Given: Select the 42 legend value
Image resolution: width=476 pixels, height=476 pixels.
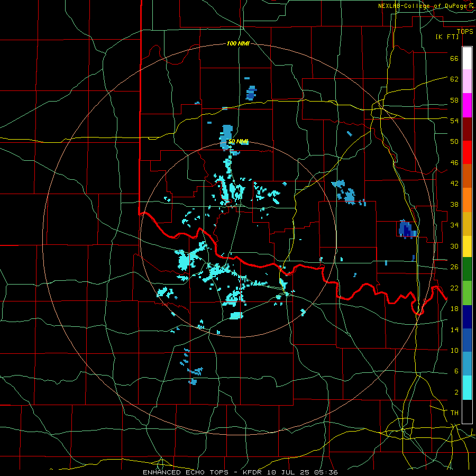Looking at the screenshot, I should point(454,184).
